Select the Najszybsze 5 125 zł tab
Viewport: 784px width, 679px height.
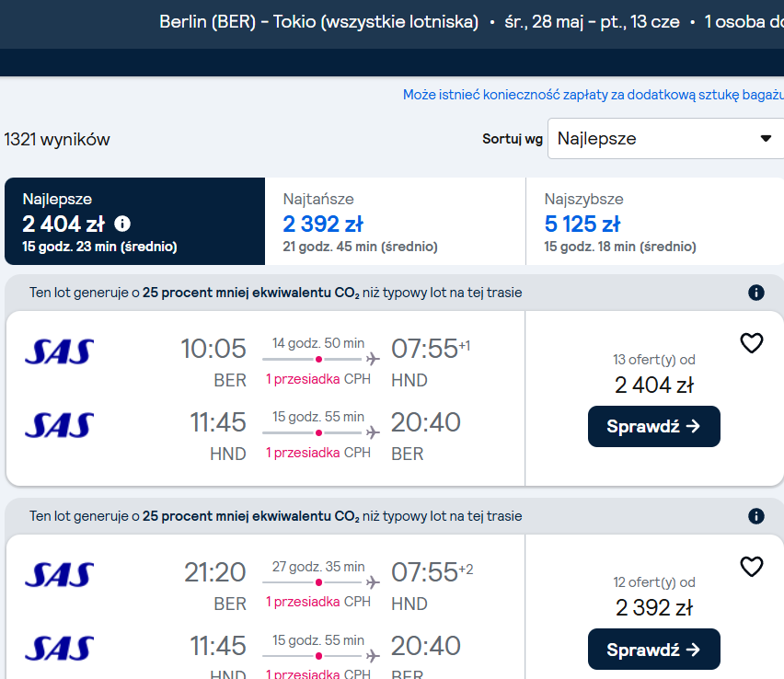[x=655, y=221]
